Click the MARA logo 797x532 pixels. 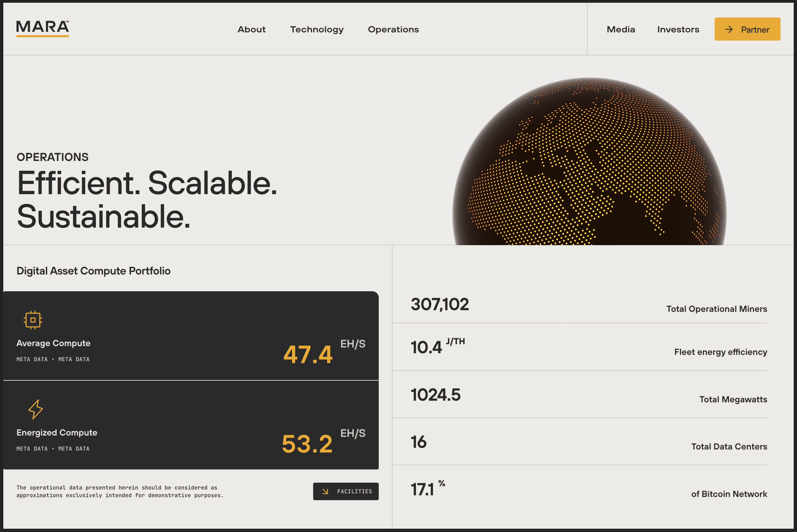[43, 28]
